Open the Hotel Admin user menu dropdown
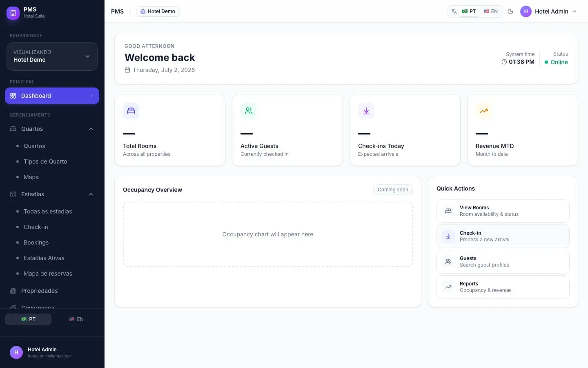The width and height of the screenshot is (588, 368). [x=548, y=11]
